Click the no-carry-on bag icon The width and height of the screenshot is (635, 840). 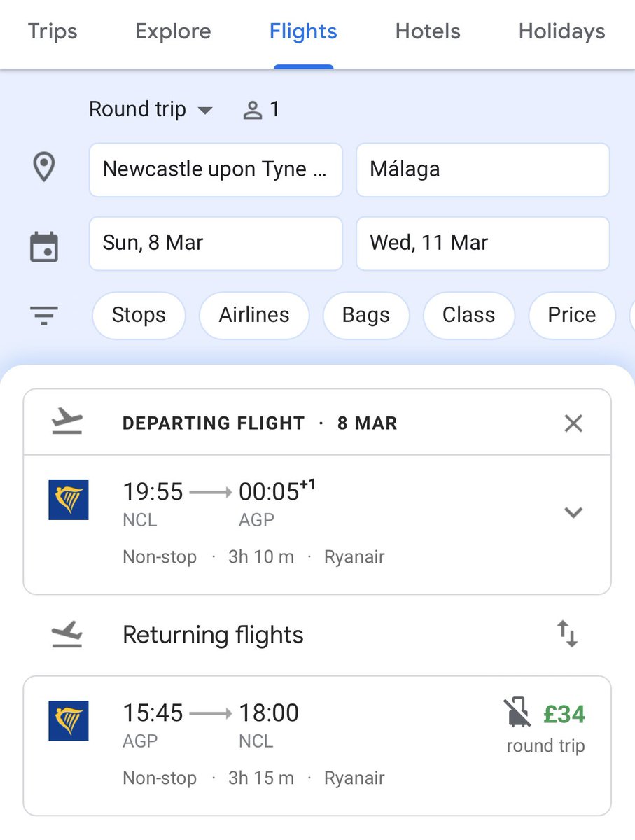click(x=517, y=713)
